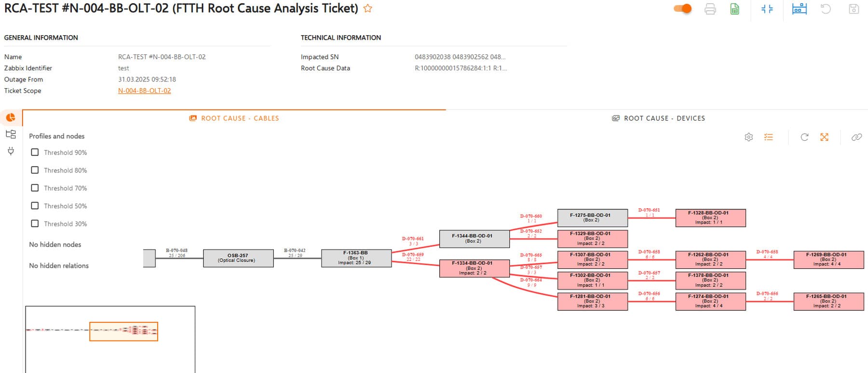Refresh the cable diagram view
Viewport: 868px width, 373px height.
[804, 137]
